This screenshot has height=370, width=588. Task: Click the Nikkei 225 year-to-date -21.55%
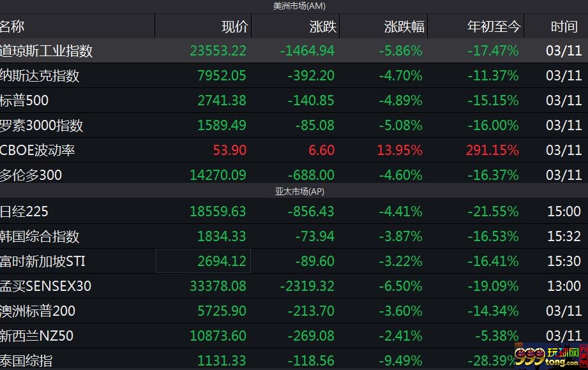coord(493,211)
